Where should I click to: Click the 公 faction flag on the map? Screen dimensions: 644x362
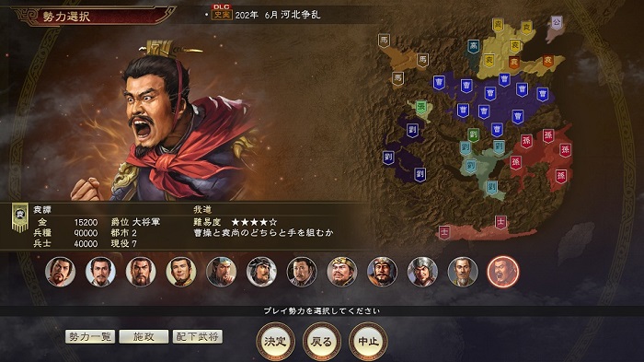557,22
